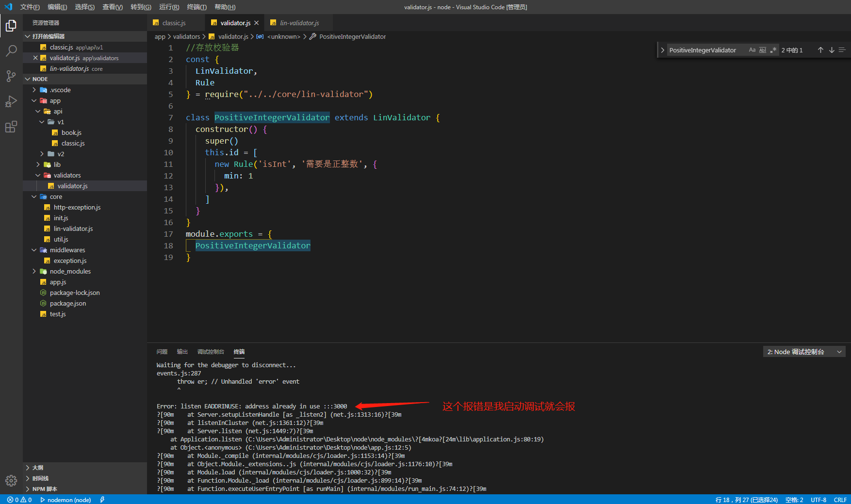Expand the v2 folder
This screenshot has height=504, width=851.
(85, 154)
